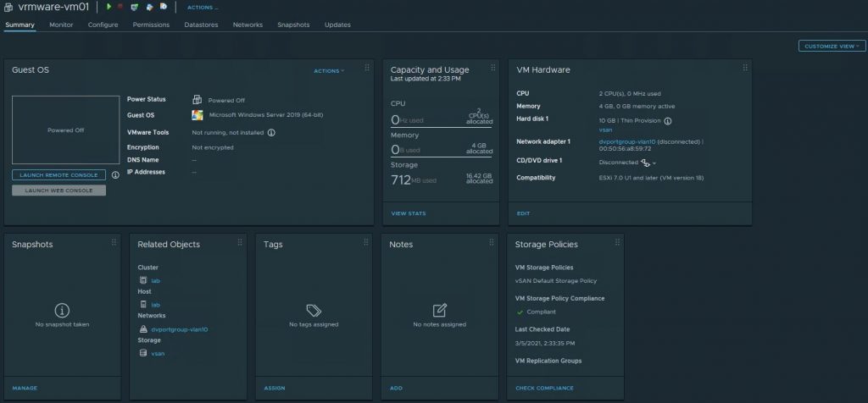Screen dimensions: 868x403
Task: Open vsan storage link in Related Objects
Action: tap(158, 353)
